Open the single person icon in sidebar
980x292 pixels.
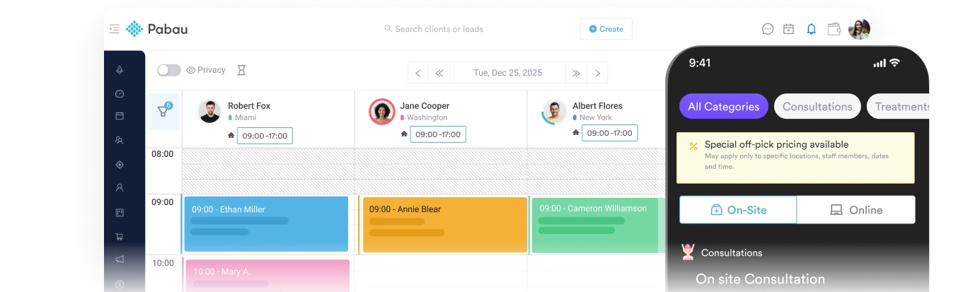pos(120,188)
